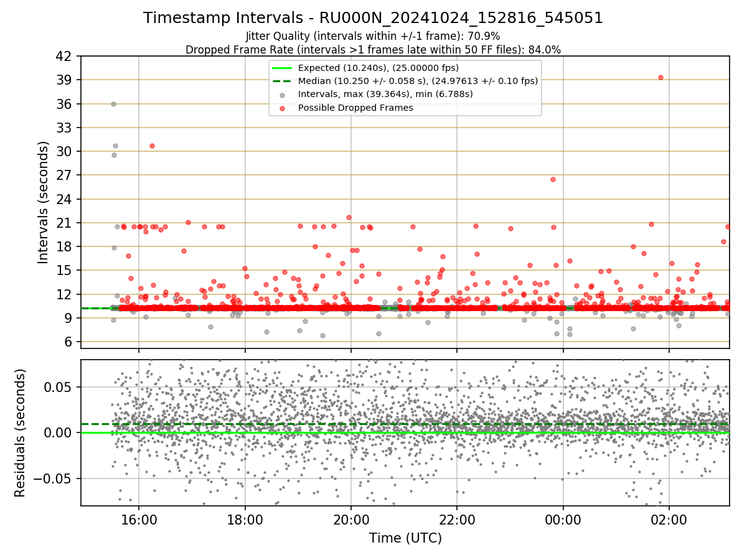Image resolution: width=747 pixels, height=560 pixels.
Task: Click the 16:00 tick label on the time axis
Action: [139, 520]
